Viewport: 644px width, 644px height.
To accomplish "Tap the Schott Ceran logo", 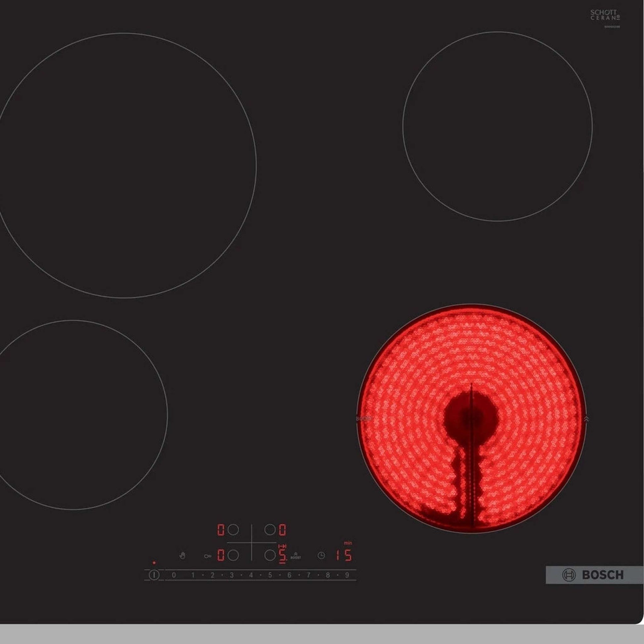I will [x=605, y=15].
